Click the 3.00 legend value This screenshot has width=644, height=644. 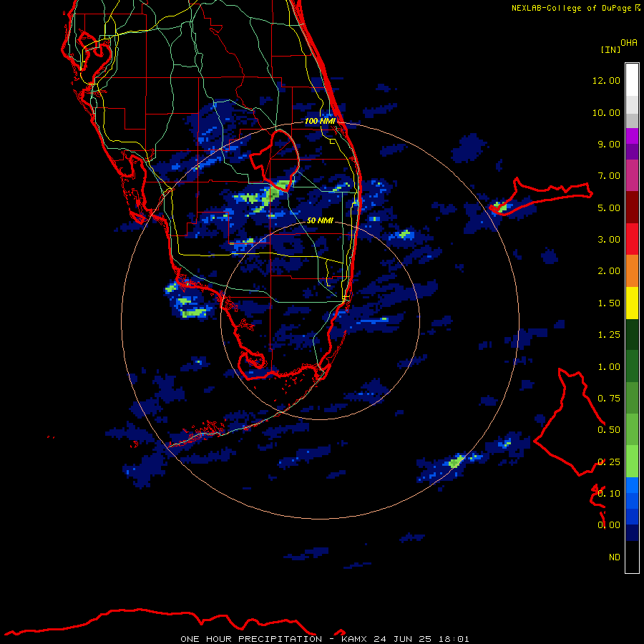click(609, 240)
